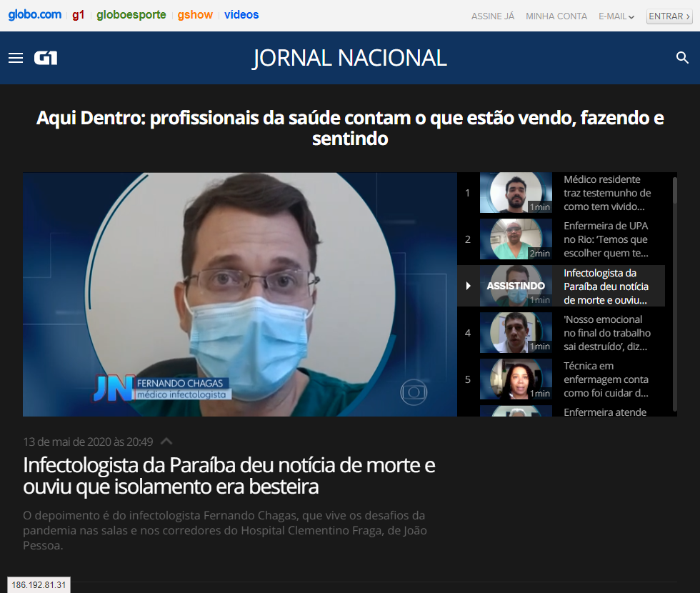The height and width of the screenshot is (593, 700).
Task: Click the 'Aqui Dentro' playlist heading
Action: (350, 128)
